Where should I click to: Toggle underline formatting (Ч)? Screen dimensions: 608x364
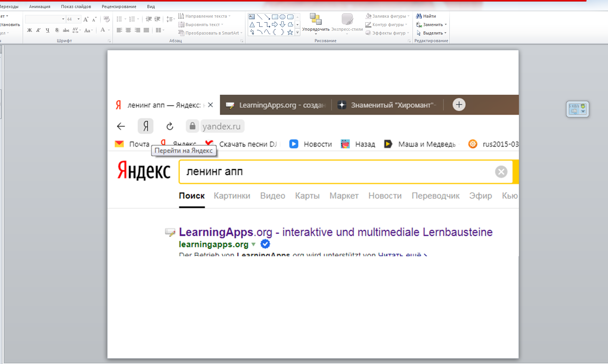(47, 30)
